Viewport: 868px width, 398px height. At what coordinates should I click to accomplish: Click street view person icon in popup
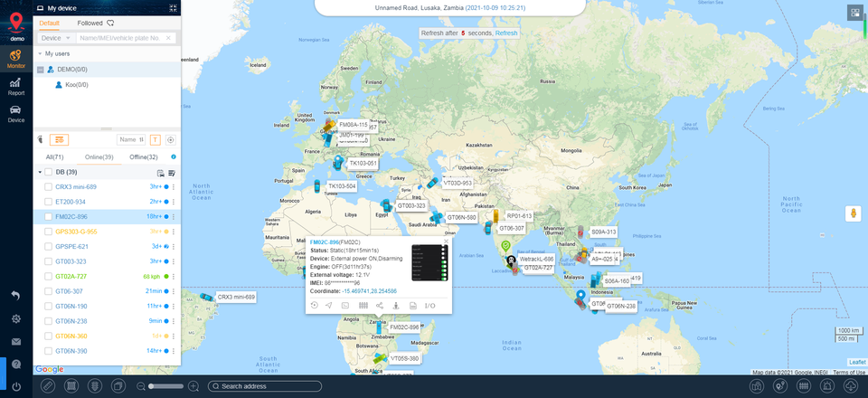pos(396,305)
